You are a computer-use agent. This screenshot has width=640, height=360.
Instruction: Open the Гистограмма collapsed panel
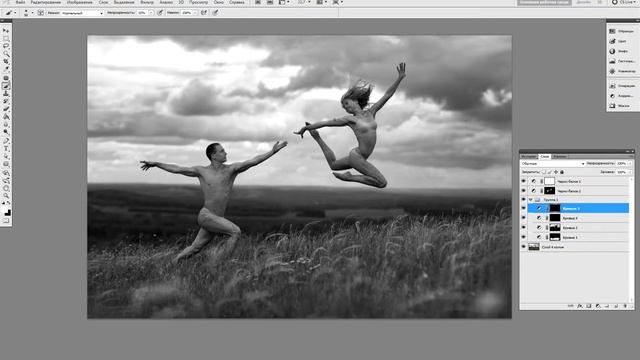point(622,61)
